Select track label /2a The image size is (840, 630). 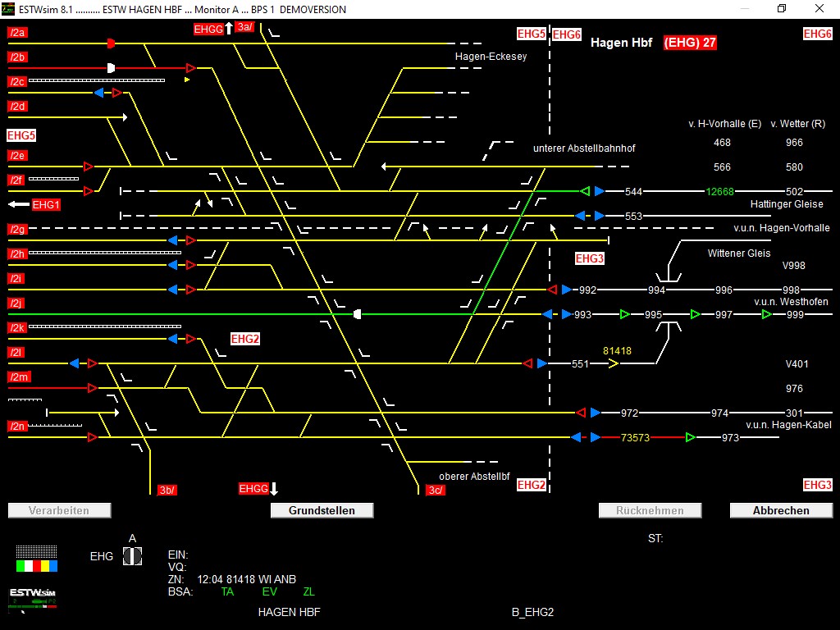click(x=18, y=33)
